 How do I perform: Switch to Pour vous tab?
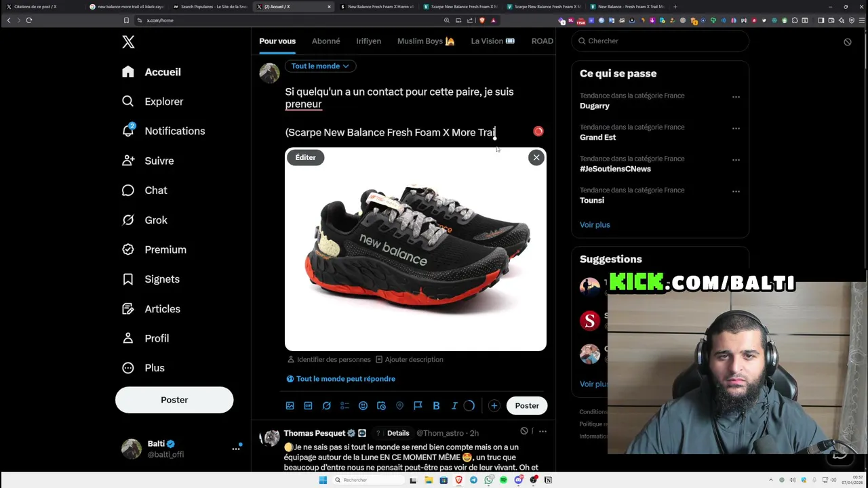[x=277, y=41]
